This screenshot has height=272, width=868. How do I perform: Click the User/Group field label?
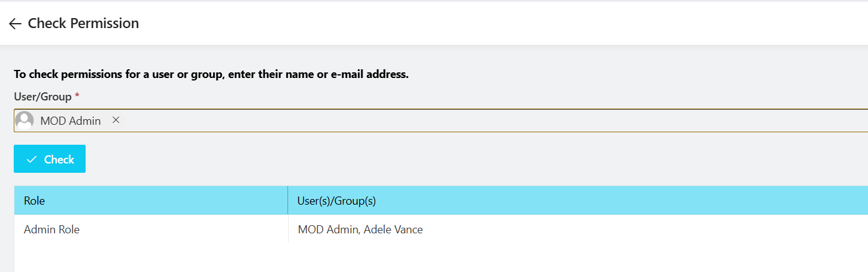pyautogui.click(x=42, y=97)
